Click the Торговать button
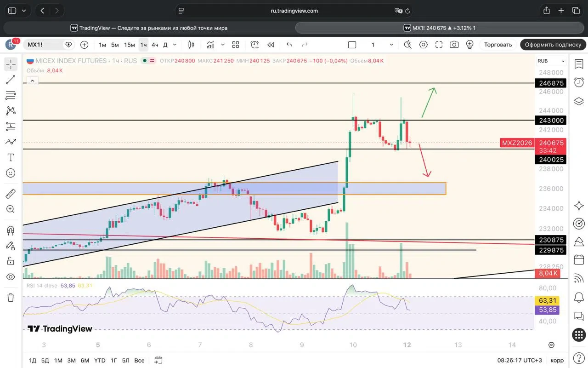This screenshot has height=368, width=588. pos(498,45)
